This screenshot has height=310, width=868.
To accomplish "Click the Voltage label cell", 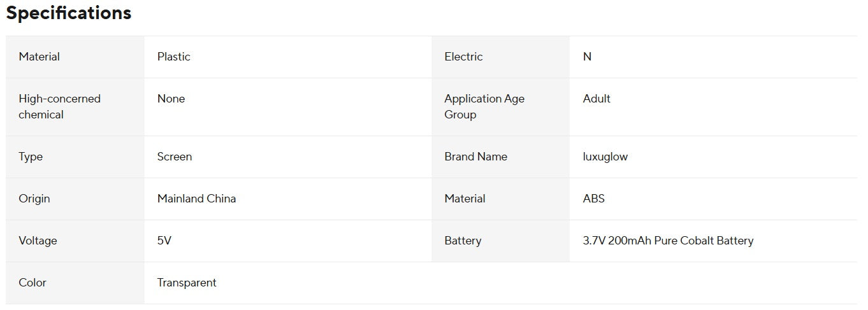I will pyautogui.click(x=38, y=241).
